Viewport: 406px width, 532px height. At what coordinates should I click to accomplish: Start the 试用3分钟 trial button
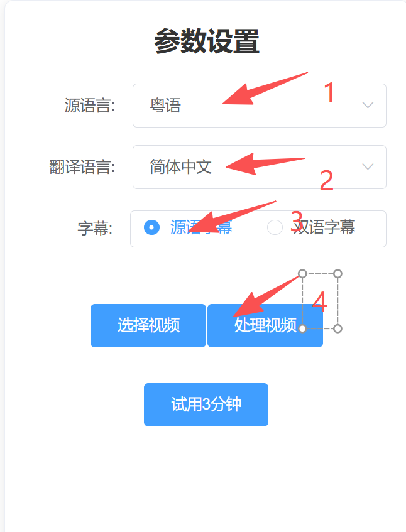206,404
